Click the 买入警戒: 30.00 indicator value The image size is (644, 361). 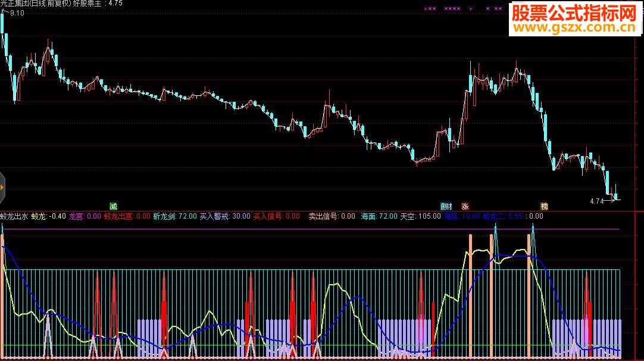click(225, 216)
